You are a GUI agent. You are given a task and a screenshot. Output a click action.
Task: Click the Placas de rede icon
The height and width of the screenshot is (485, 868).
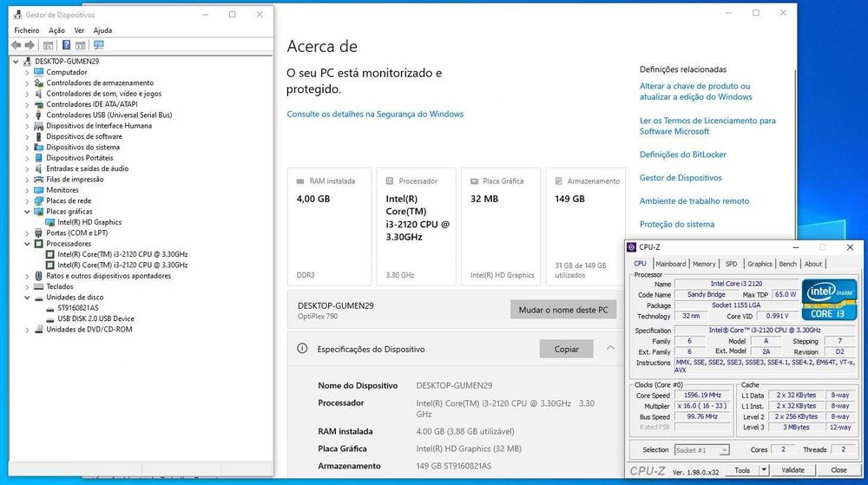(39, 200)
